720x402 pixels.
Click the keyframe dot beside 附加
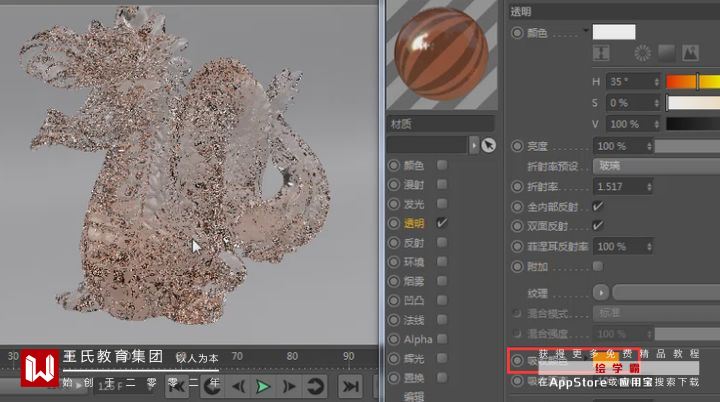click(x=517, y=266)
